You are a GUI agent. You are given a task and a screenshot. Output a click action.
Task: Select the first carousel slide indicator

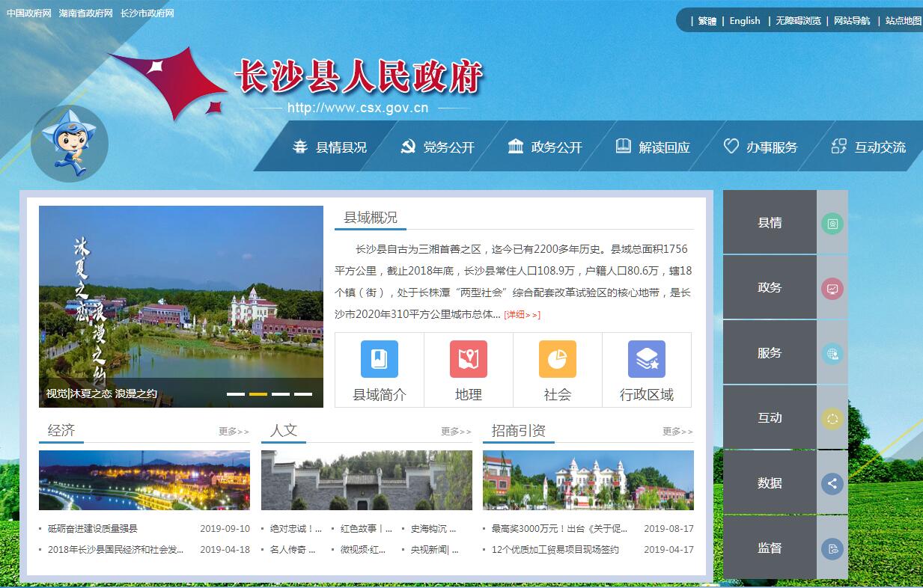[236, 393]
